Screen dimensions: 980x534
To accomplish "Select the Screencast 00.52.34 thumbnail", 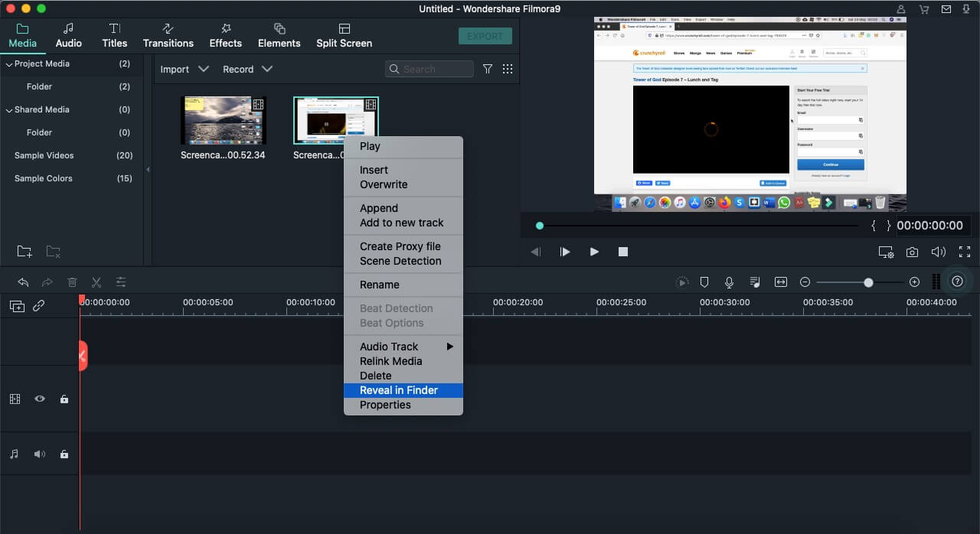I will [x=223, y=121].
